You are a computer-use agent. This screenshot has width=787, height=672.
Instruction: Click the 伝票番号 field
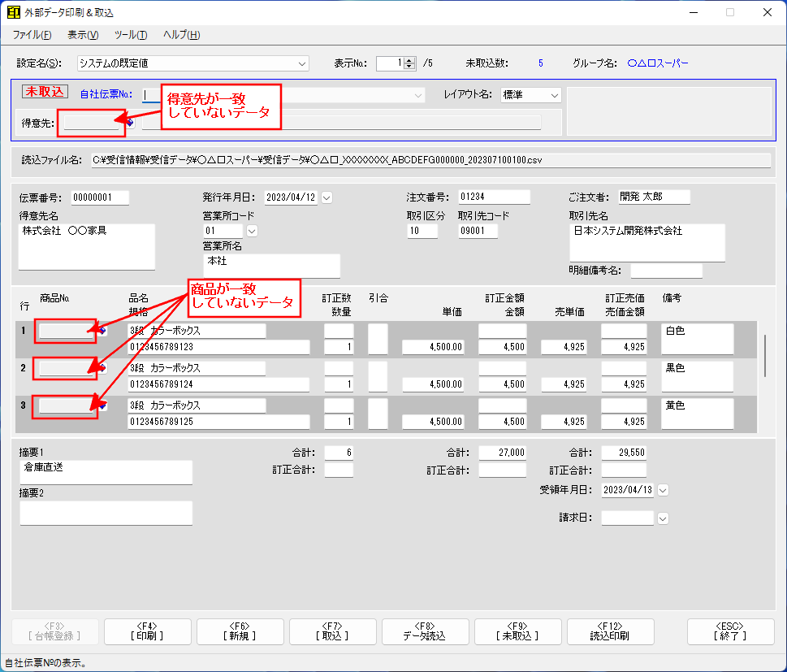click(x=99, y=198)
